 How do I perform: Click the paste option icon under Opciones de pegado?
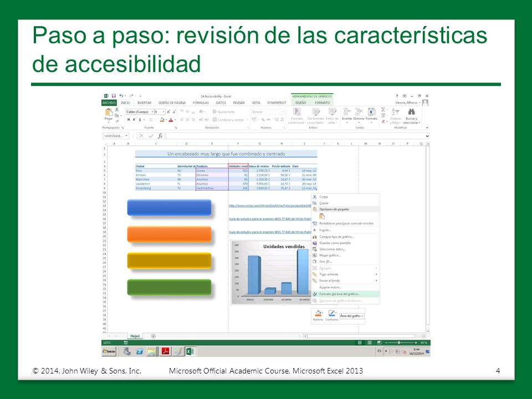[x=322, y=216]
